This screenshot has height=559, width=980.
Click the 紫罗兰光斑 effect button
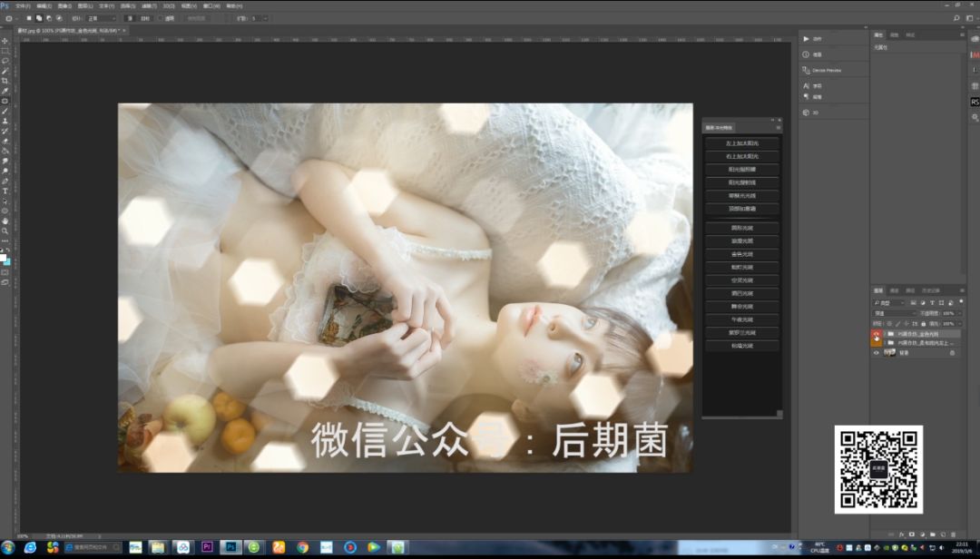tap(742, 333)
